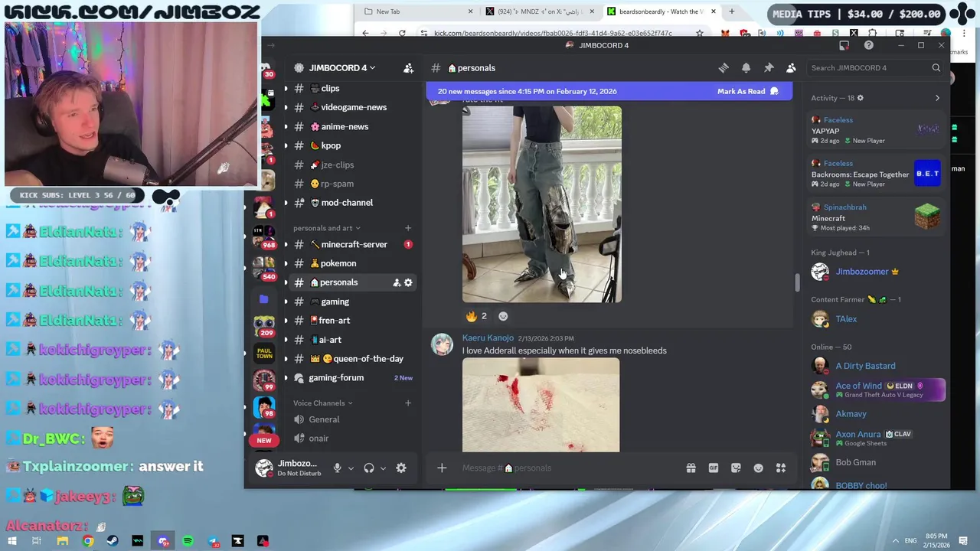Expand threads arrow next to mod-channel
Viewport: 980px width, 551px height.
coord(286,203)
